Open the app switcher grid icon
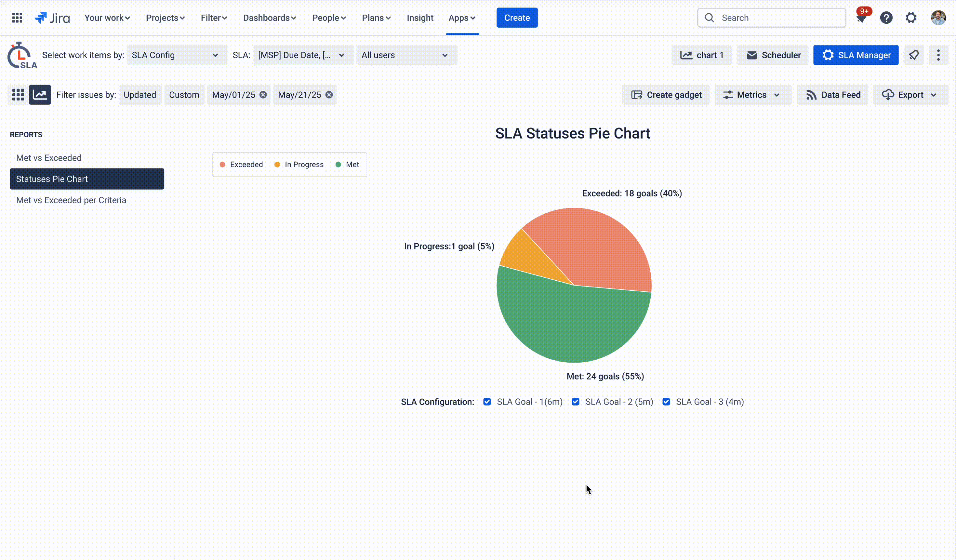This screenshot has width=956, height=560. point(17,18)
